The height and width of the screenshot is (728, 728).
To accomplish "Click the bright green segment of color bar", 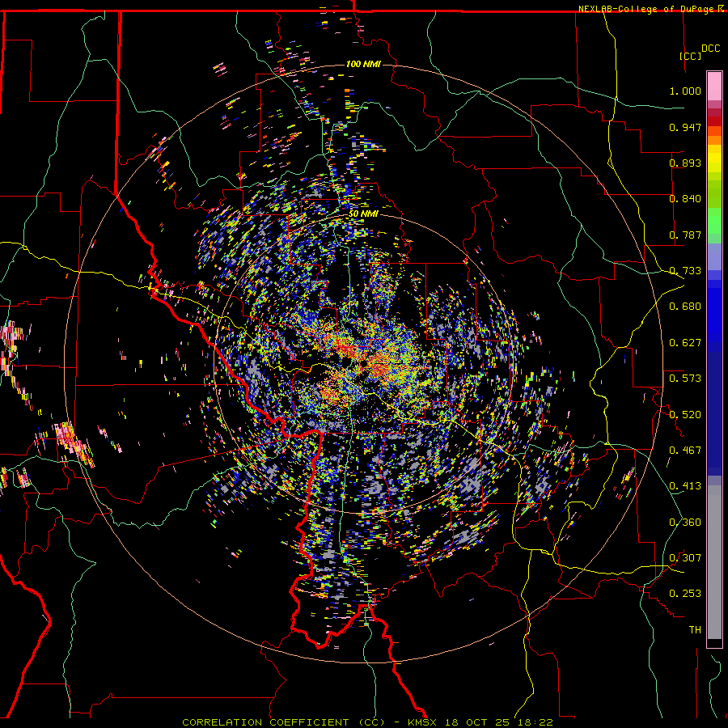I will 714,221.
